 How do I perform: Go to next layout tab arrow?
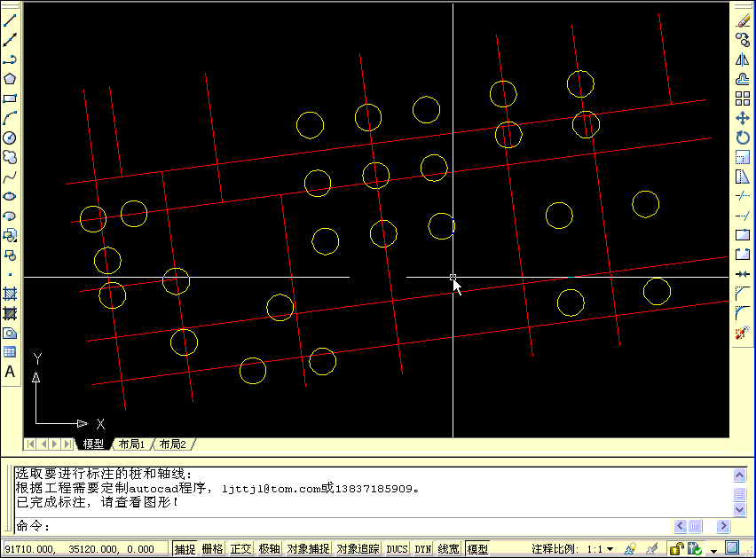[55, 444]
